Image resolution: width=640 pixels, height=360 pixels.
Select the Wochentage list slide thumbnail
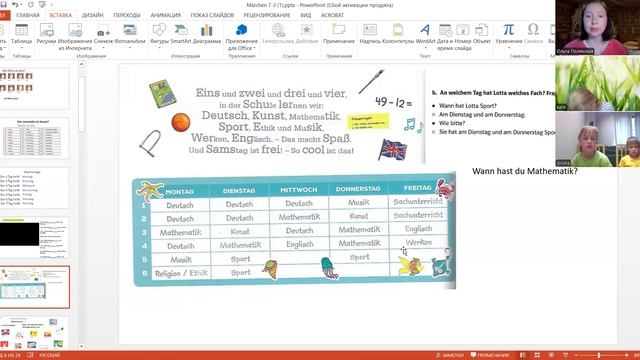(x=35, y=188)
